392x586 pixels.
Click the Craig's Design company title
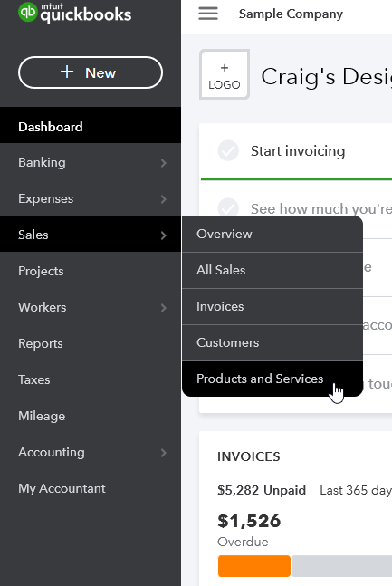(x=326, y=77)
